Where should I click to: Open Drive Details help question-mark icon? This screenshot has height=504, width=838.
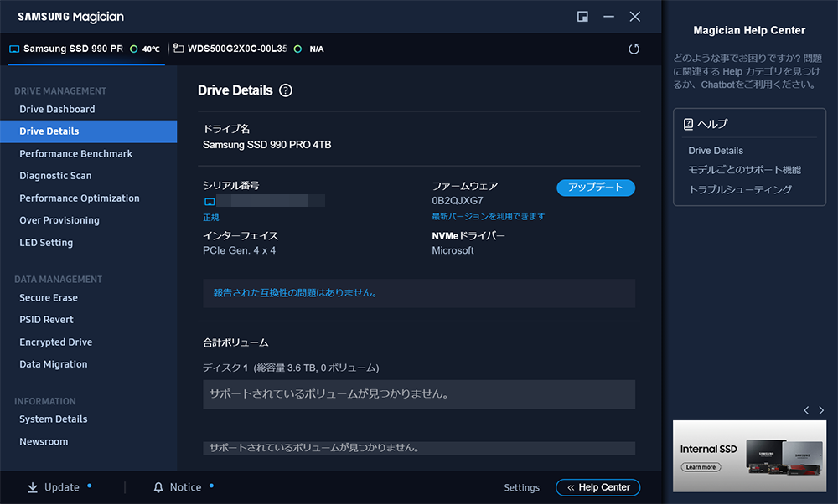pyautogui.click(x=286, y=90)
